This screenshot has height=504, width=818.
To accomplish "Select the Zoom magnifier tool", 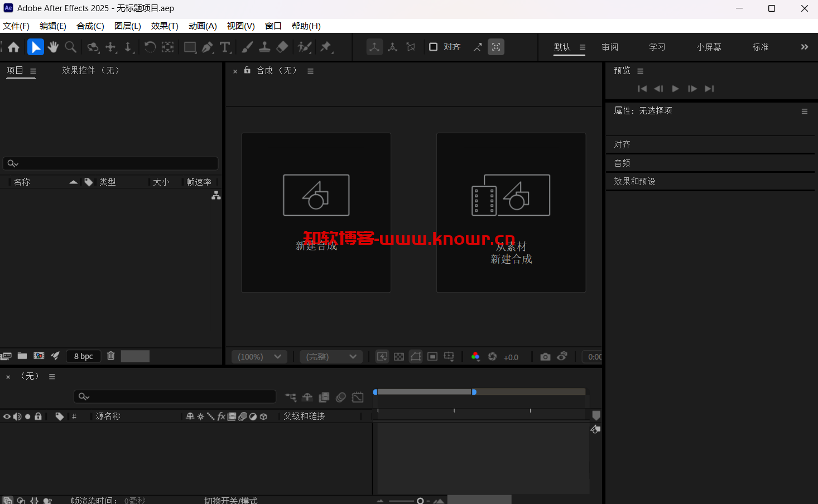I will [70, 47].
